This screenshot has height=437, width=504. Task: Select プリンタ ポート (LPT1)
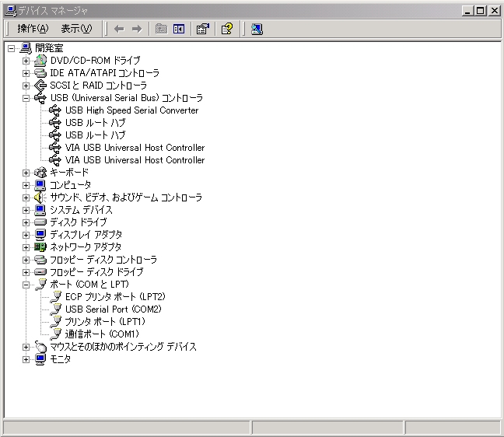pyautogui.click(x=105, y=322)
